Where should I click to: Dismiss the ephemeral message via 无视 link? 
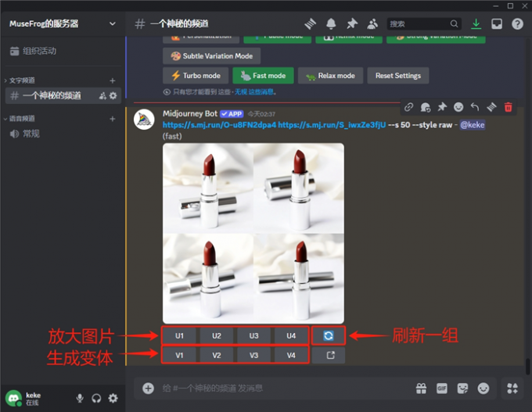(x=254, y=92)
